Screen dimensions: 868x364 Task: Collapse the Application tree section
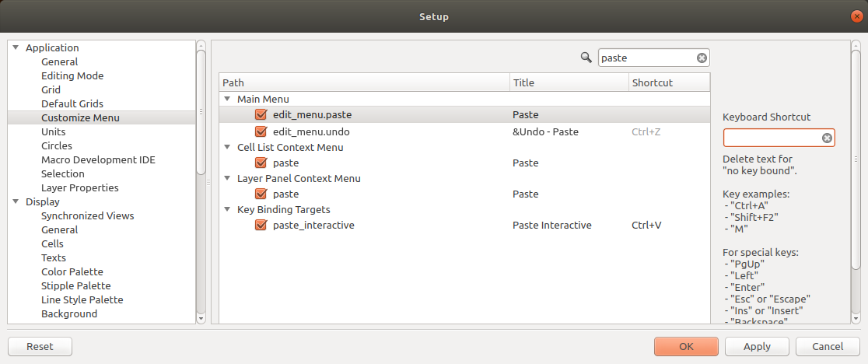pyautogui.click(x=16, y=47)
